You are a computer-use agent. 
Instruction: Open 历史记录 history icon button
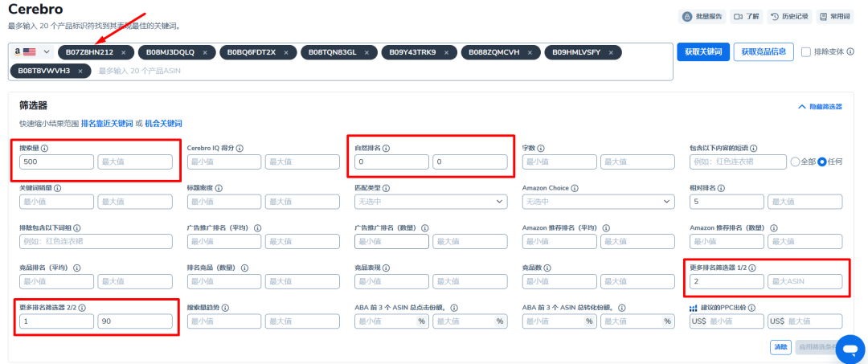coord(788,16)
